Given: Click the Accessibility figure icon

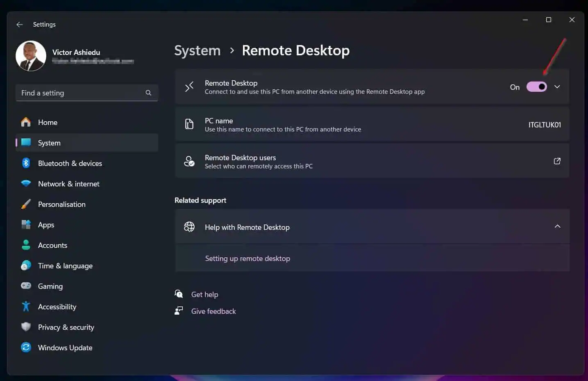Looking at the screenshot, I should [26, 306].
